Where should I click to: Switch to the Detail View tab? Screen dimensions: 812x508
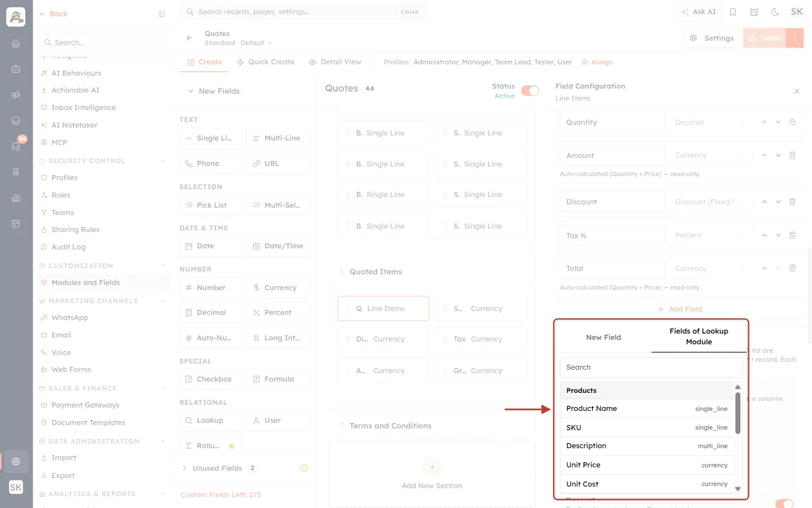coord(335,62)
